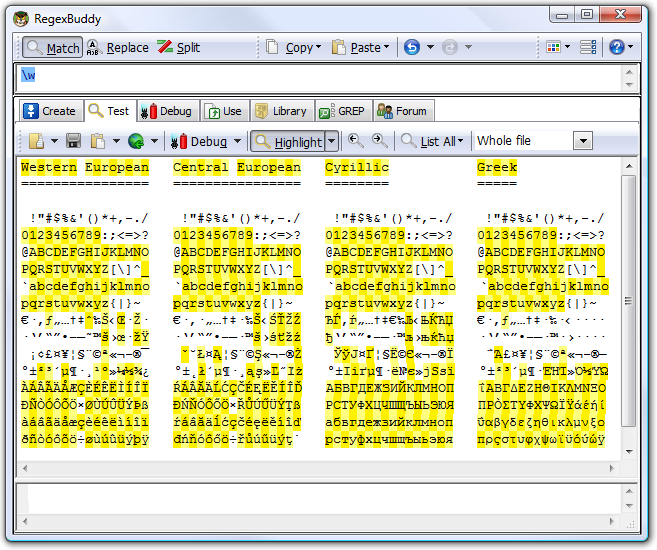Open the Whole file scope combo box

(x=534, y=141)
